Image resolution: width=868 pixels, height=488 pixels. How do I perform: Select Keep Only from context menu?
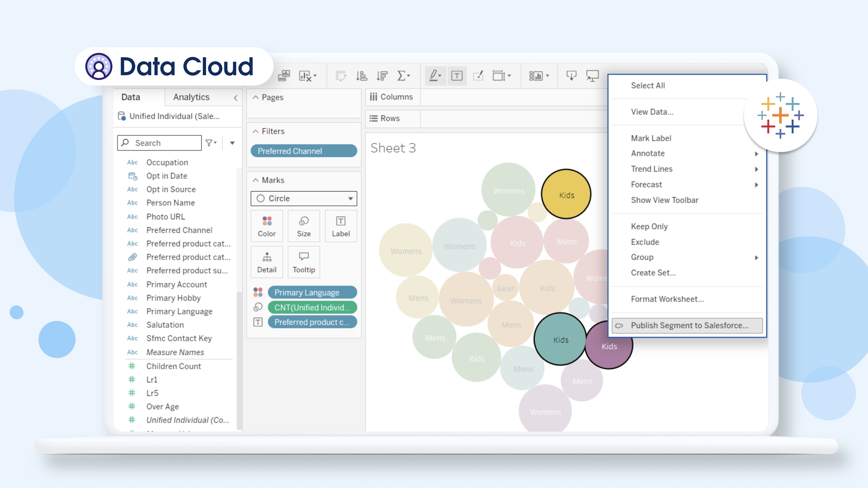[x=649, y=226]
